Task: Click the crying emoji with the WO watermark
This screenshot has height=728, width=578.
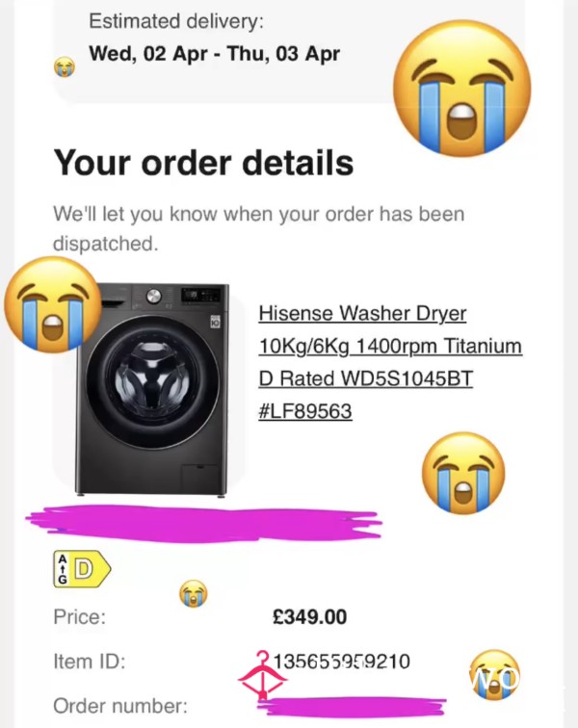Action: click(495, 675)
